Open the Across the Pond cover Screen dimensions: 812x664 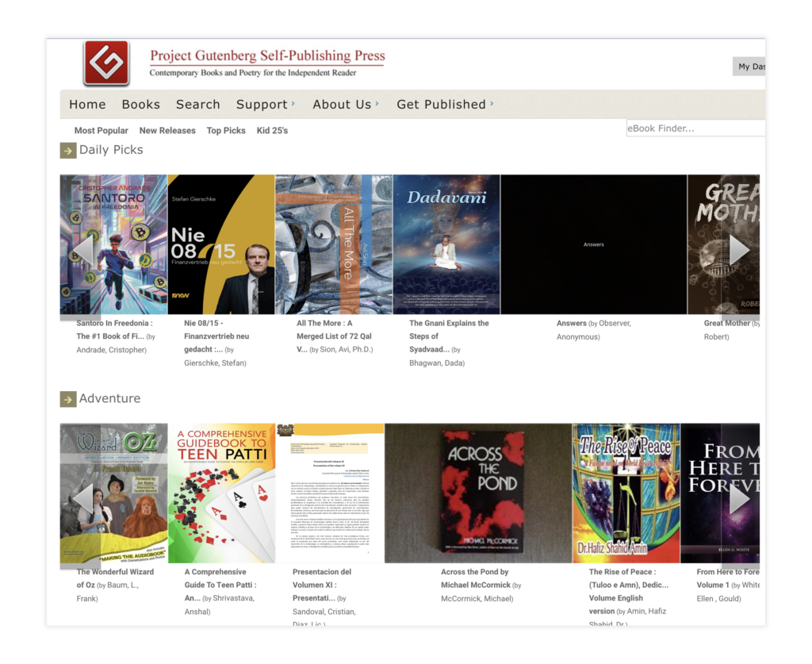[x=478, y=493]
